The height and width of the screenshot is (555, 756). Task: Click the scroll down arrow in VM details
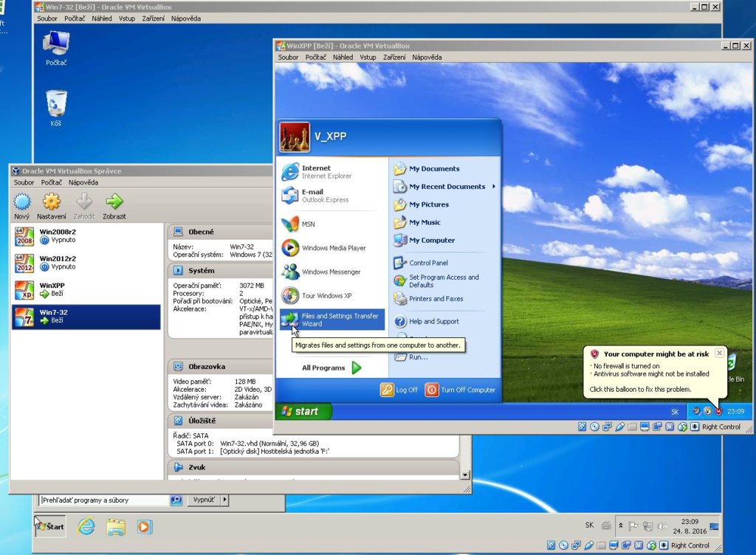[465, 475]
